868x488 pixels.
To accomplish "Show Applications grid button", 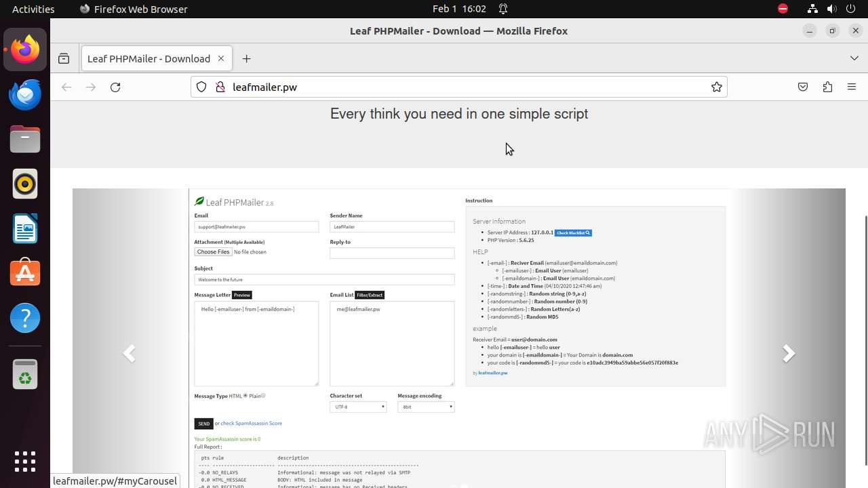I will click(25, 461).
